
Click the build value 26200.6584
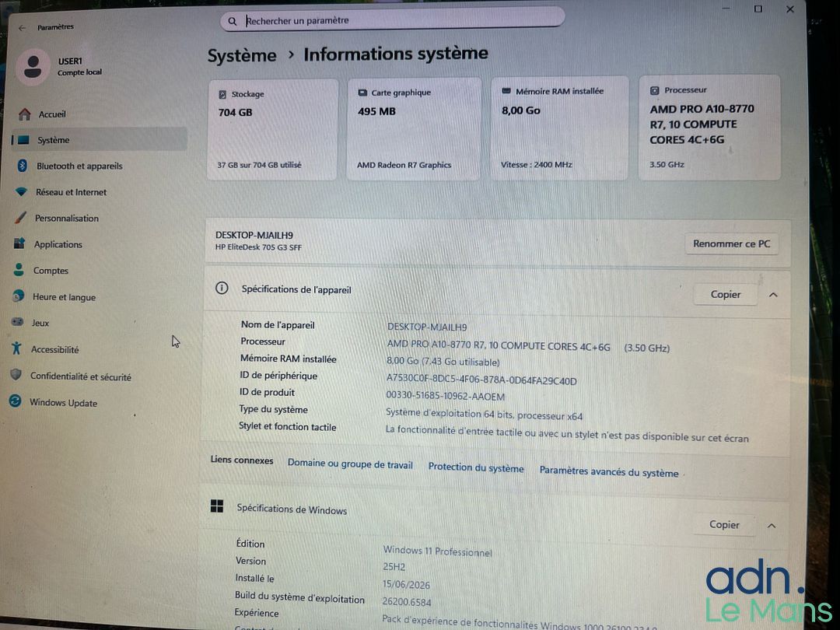407,602
